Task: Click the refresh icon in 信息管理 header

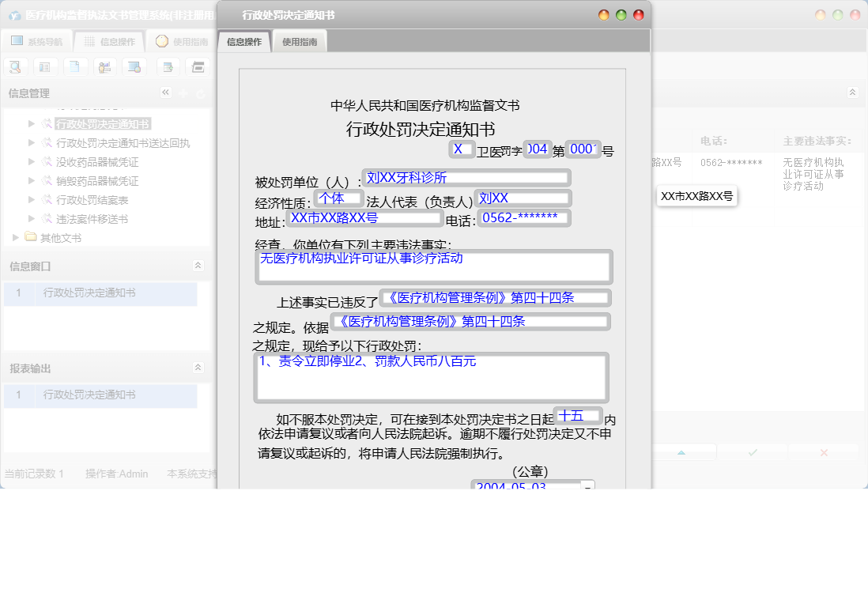Action: pyautogui.click(x=200, y=93)
